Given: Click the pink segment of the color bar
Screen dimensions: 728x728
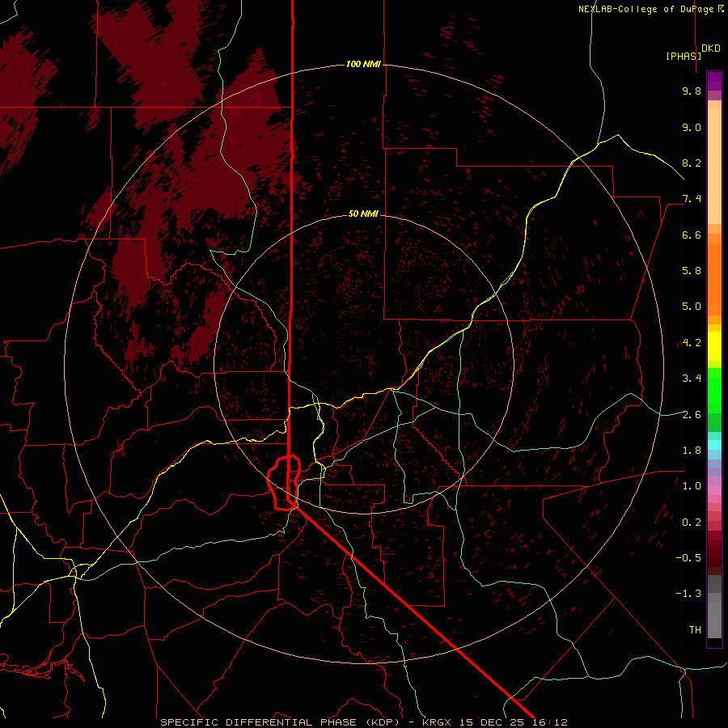Looking at the screenshot, I should 714,490.
